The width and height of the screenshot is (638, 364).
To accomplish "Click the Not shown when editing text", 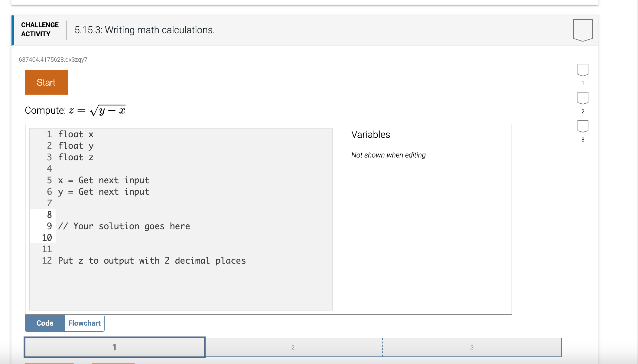I will click(388, 155).
